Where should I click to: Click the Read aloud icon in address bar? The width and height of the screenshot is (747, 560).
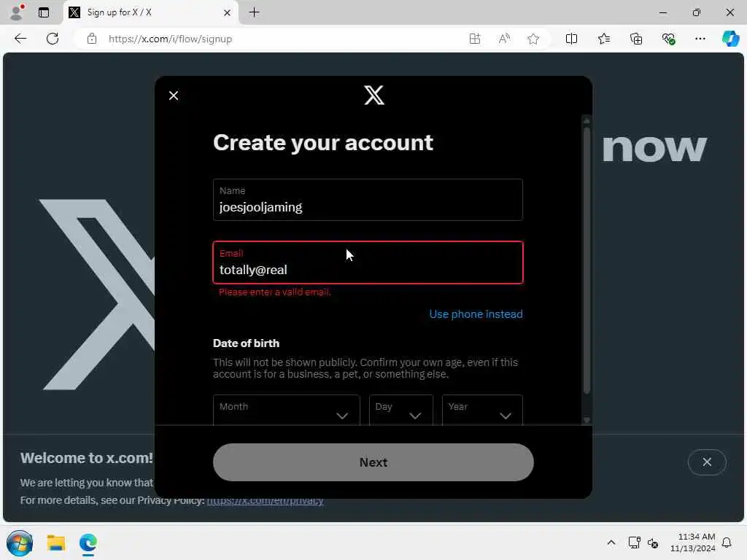(504, 39)
